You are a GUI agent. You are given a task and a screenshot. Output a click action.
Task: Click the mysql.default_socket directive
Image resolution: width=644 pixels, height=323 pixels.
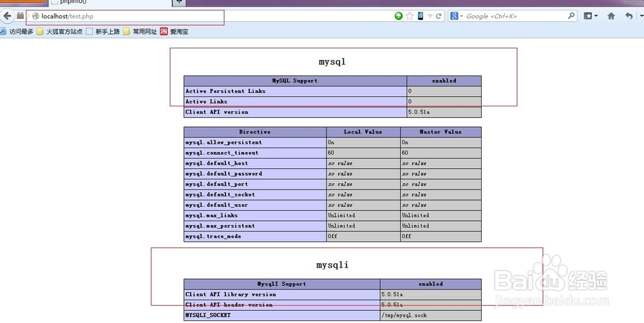pos(220,194)
